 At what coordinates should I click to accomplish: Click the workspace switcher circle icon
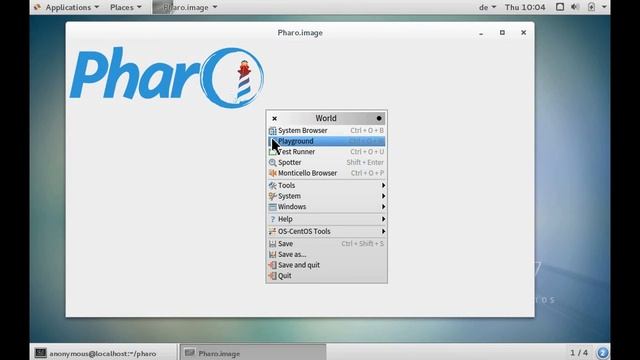pyautogui.click(x=602, y=352)
